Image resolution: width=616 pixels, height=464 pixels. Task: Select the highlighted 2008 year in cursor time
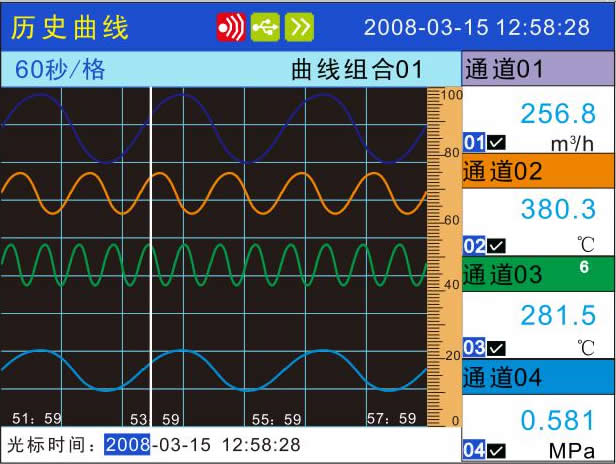(127, 443)
